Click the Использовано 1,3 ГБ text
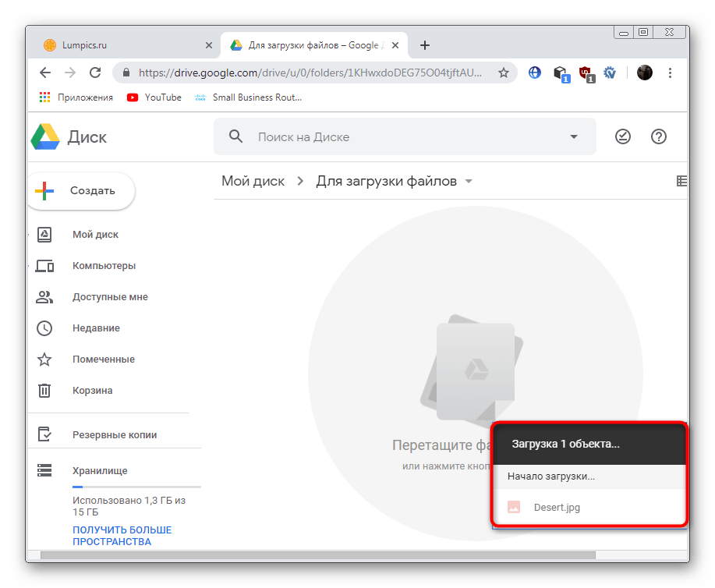The width and height of the screenshot is (715, 588). pos(129,506)
